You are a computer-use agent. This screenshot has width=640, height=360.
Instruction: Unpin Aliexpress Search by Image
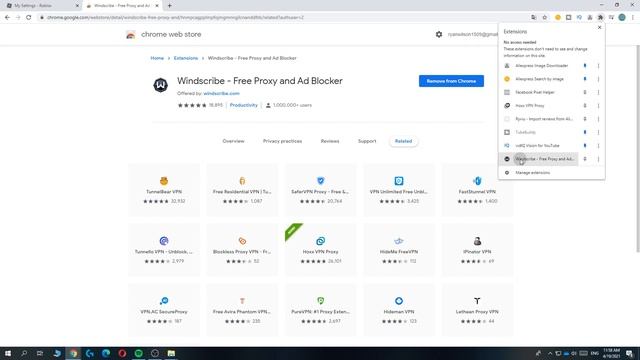585,79
